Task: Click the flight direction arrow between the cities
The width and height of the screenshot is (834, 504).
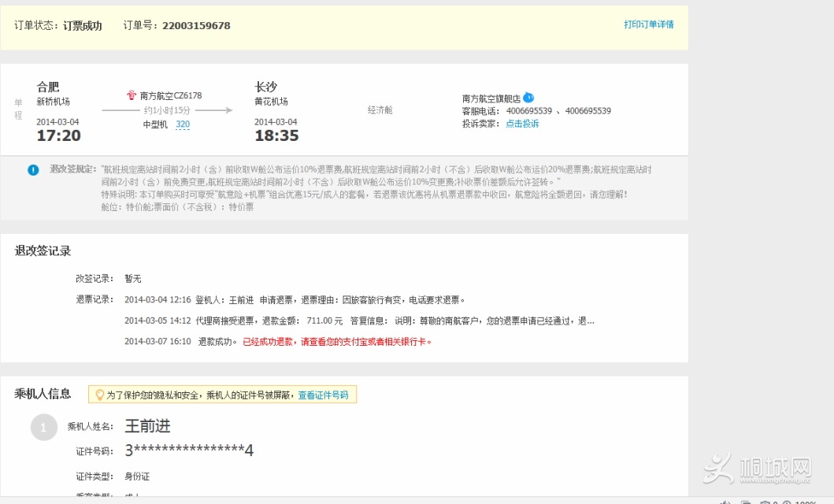Action: 167,110
